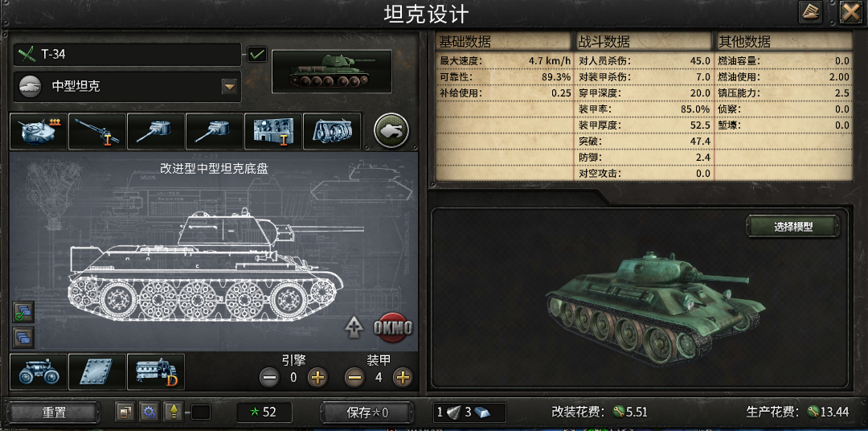Click the radio equipment module slot
The width and height of the screenshot is (868, 431).
(x=273, y=131)
